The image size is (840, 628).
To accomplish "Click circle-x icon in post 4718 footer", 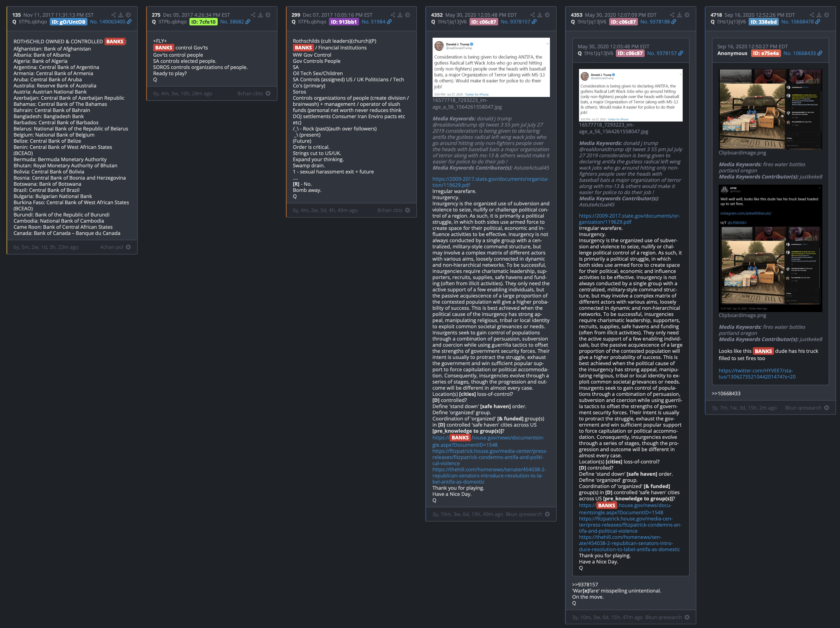I will (x=827, y=408).
